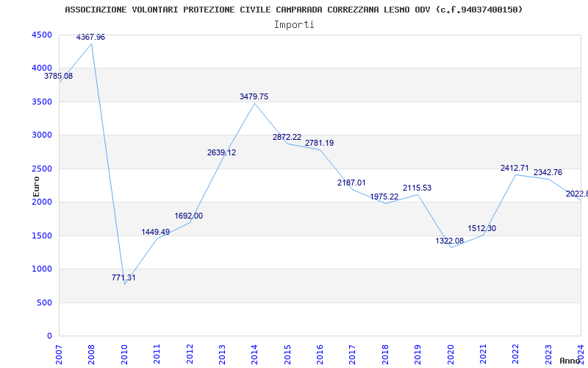Screen dimensions: 588x368
Task: Click the 4367.96 data label
Action: (x=90, y=38)
